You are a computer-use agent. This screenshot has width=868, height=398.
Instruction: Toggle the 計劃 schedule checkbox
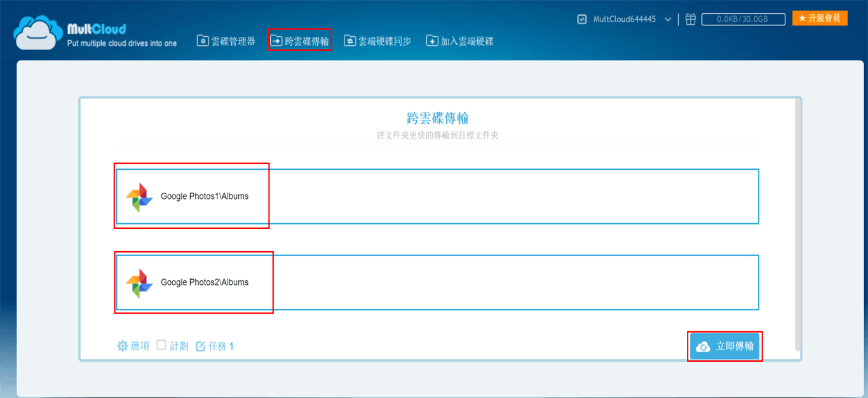coord(161,345)
